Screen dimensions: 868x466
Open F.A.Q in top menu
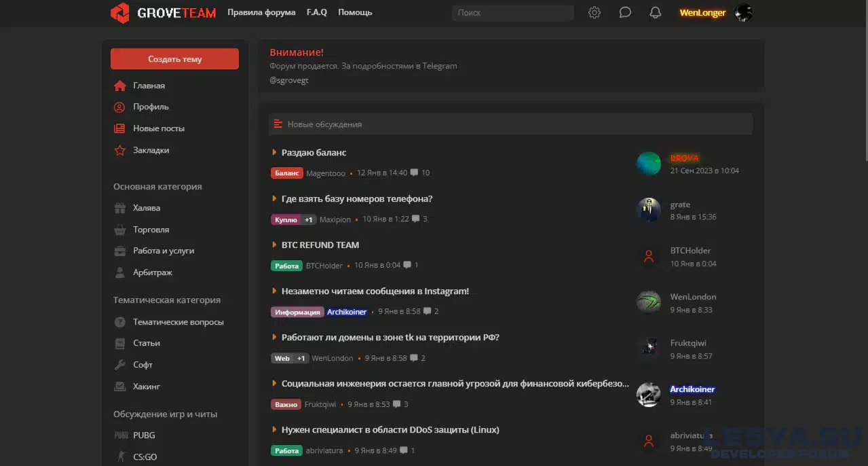(316, 13)
